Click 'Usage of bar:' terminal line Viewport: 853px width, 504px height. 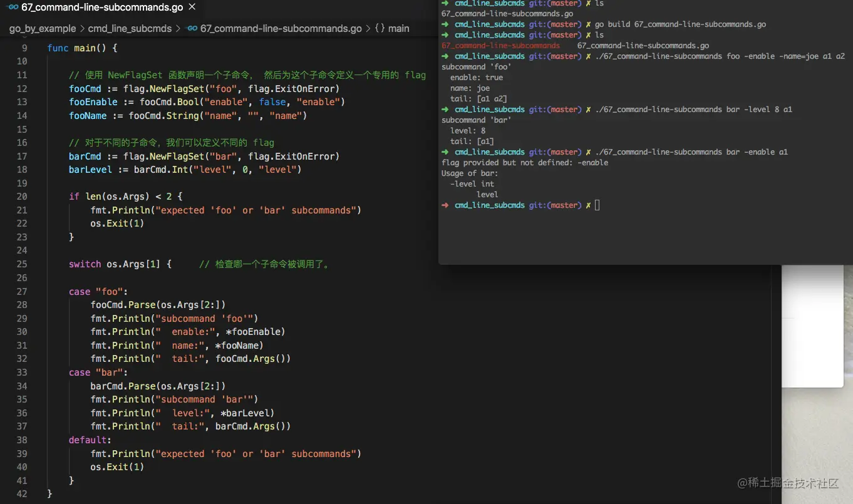(x=470, y=173)
